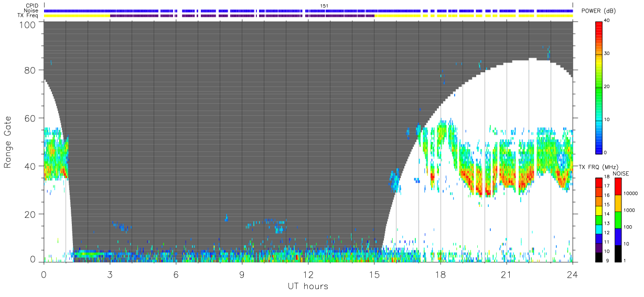Click the NOISE color bar
The width and height of the screenshot is (644, 297).
tap(618, 219)
